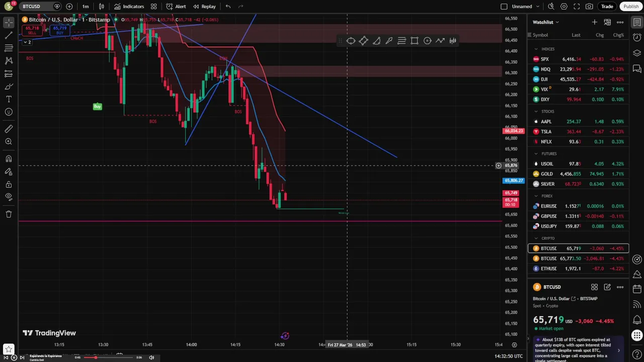Activate the zoom in tool

coord(9,142)
